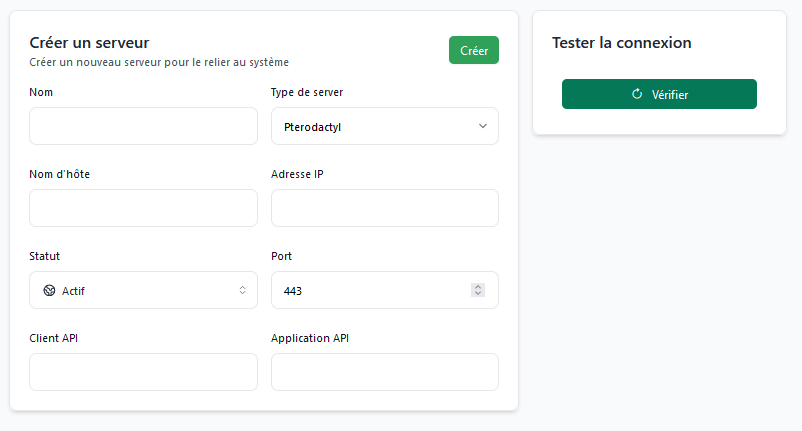Screen dimensions: 802x431
Task: Open the Type de server dropdown
Action: 384,127
